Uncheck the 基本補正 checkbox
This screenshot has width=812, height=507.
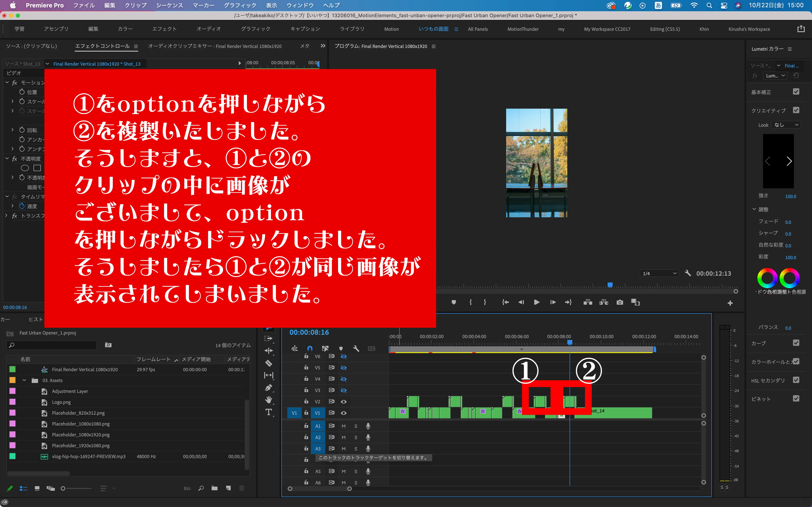coord(796,92)
